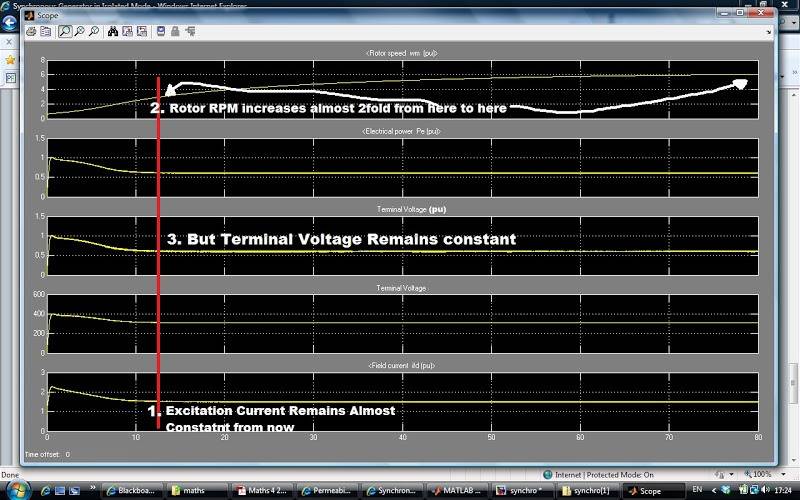Click the lock axes selection icon

(175, 32)
